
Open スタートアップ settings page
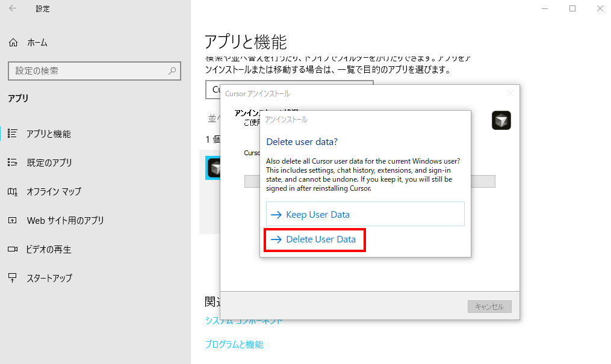[x=49, y=279]
